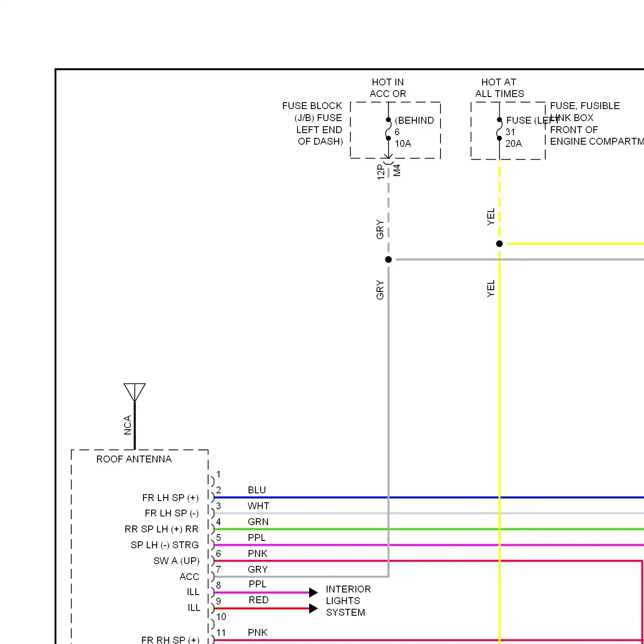This screenshot has width=644, height=644.
Task: Click the 'FR LH SP (+)' terminal label
Action: click(x=170, y=498)
